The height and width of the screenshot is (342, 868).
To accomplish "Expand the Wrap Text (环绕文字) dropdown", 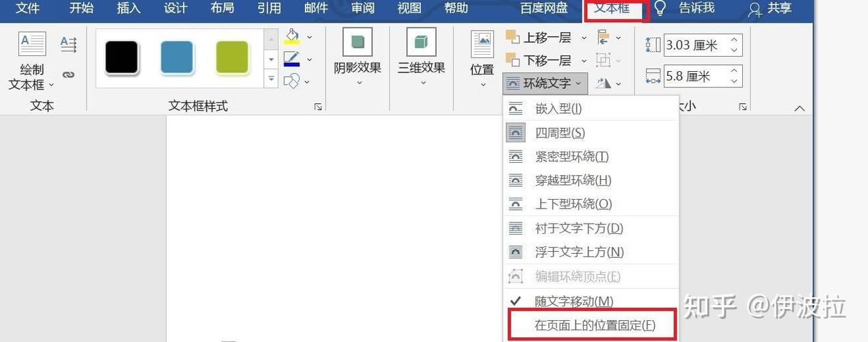I will [x=545, y=83].
